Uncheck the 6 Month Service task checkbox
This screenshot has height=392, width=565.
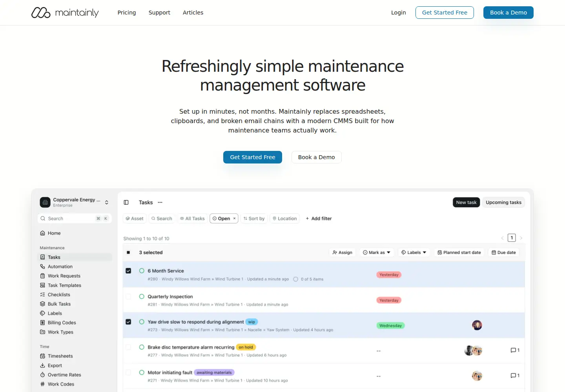[128, 271]
